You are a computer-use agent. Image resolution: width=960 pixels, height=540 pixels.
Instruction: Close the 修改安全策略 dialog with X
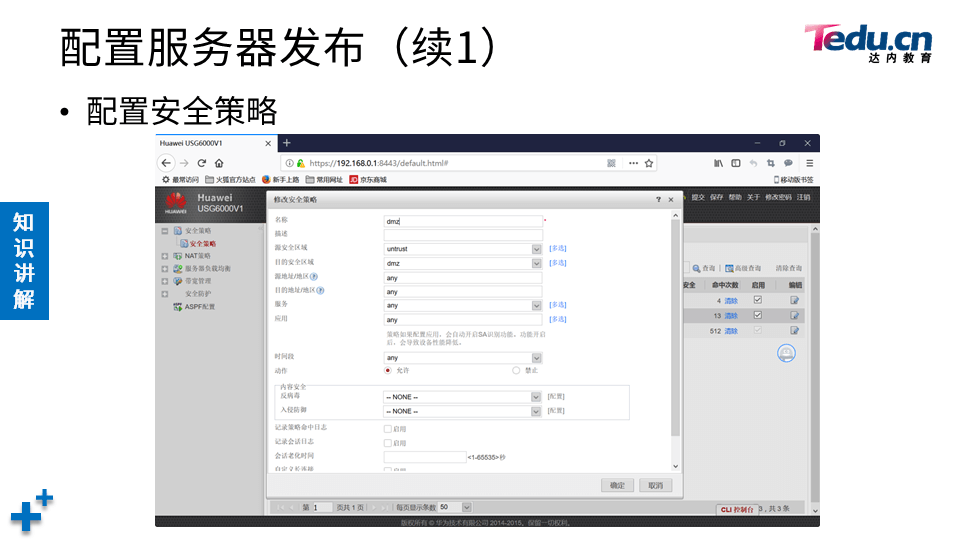tap(670, 200)
